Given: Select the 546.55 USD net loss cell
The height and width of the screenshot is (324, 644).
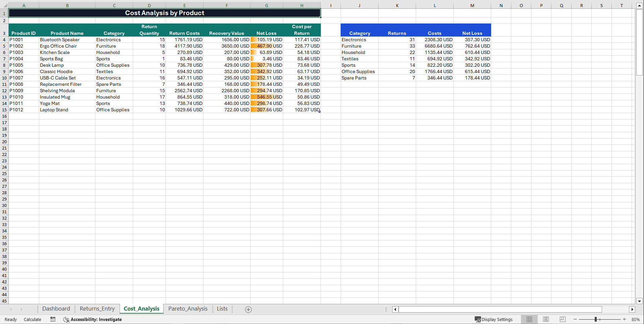Looking at the screenshot, I should (x=267, y=97).
